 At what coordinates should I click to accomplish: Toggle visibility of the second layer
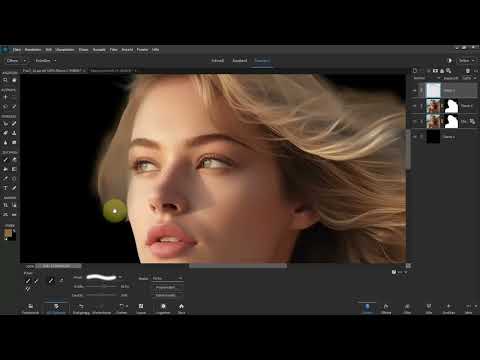click(415, 106)
